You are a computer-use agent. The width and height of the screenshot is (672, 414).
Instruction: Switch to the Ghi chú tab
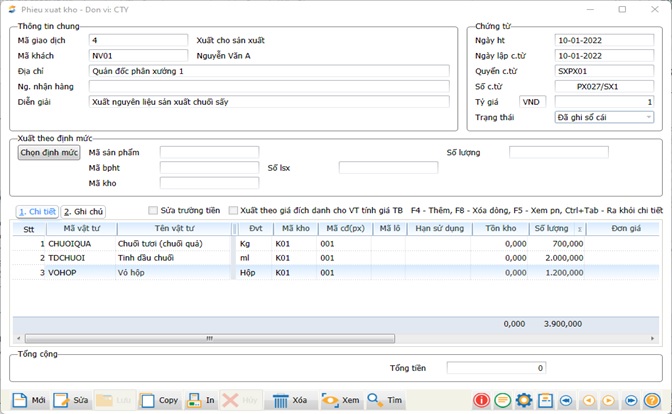pyautogui.click(x=84, y=212)
